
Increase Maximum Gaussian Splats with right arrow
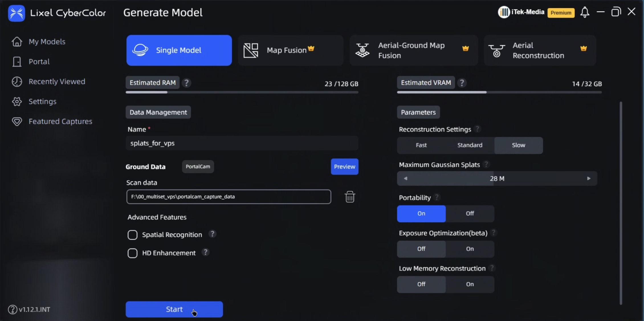tap(588, 178)
